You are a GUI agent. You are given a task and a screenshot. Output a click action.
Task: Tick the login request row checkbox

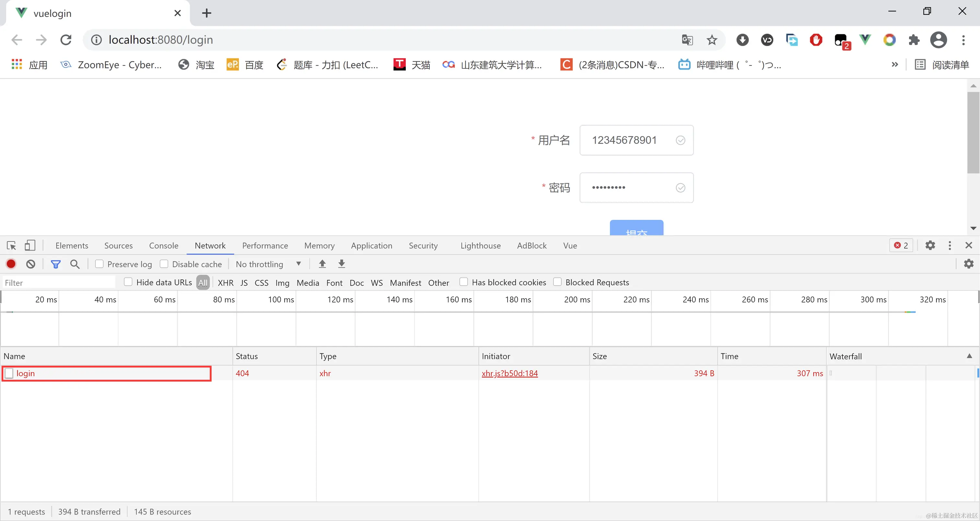pos(9,373)
